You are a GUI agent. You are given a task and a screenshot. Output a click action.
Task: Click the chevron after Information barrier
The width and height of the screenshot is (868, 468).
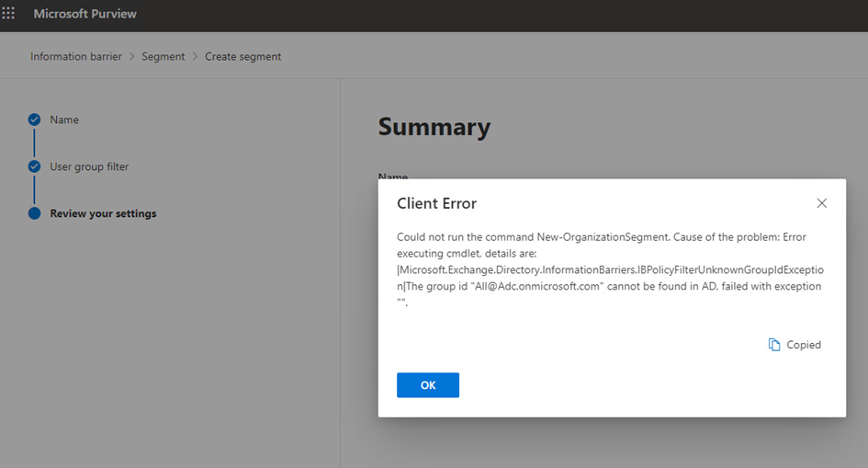click(x=131, y=57)
